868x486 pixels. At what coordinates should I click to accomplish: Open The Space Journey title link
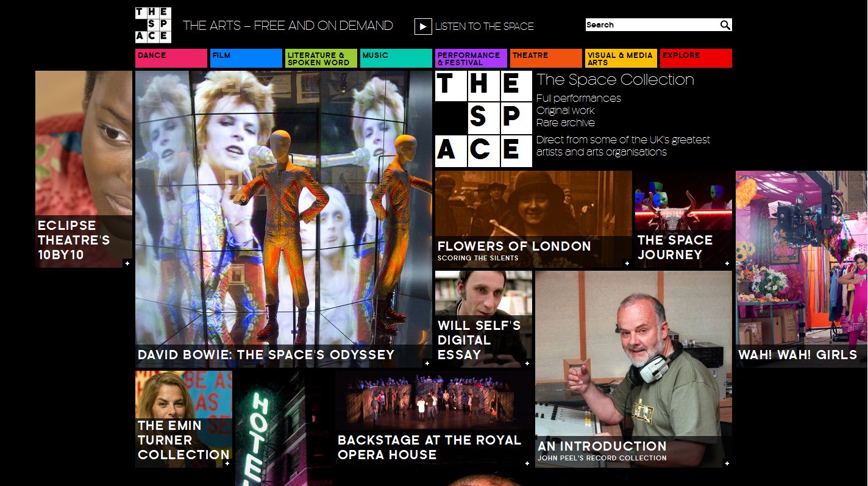675,248
